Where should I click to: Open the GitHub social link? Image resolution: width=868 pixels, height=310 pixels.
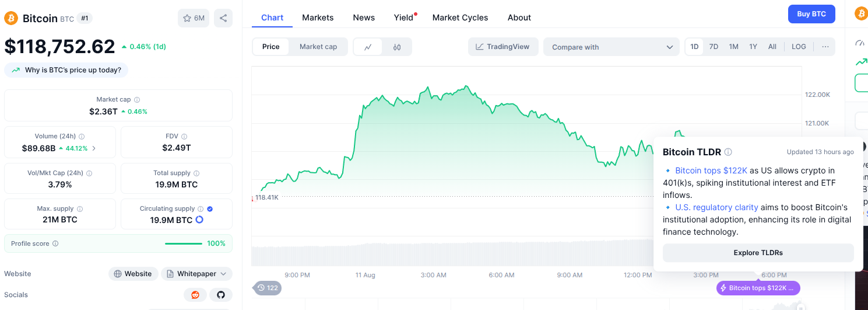221,295
